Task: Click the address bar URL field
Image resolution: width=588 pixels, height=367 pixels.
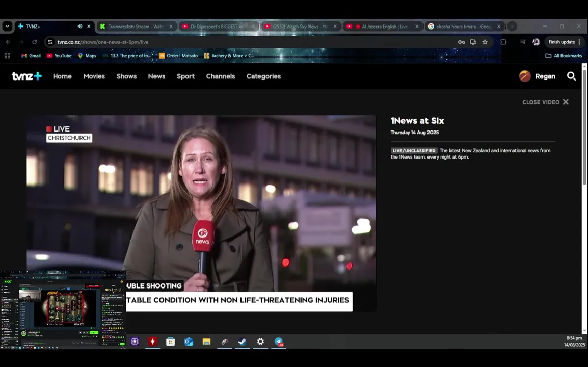Action: click(255, 42)
